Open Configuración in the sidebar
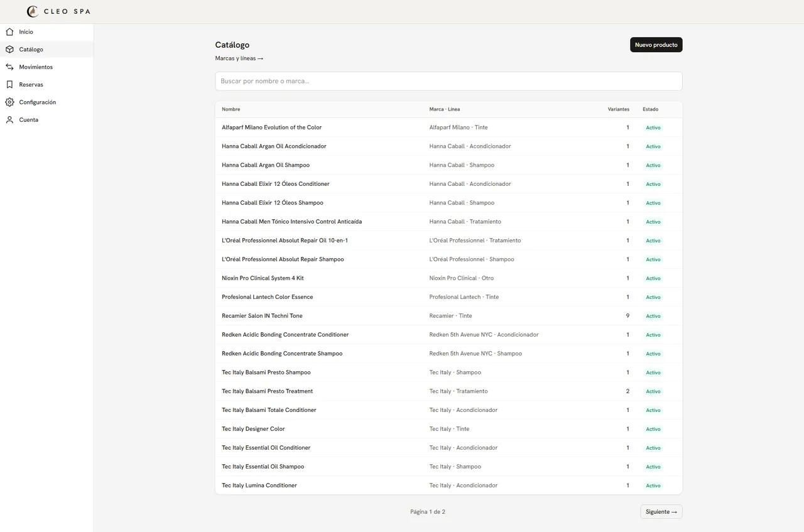This screenshot has height=532, width=804. tap(46, 102)
